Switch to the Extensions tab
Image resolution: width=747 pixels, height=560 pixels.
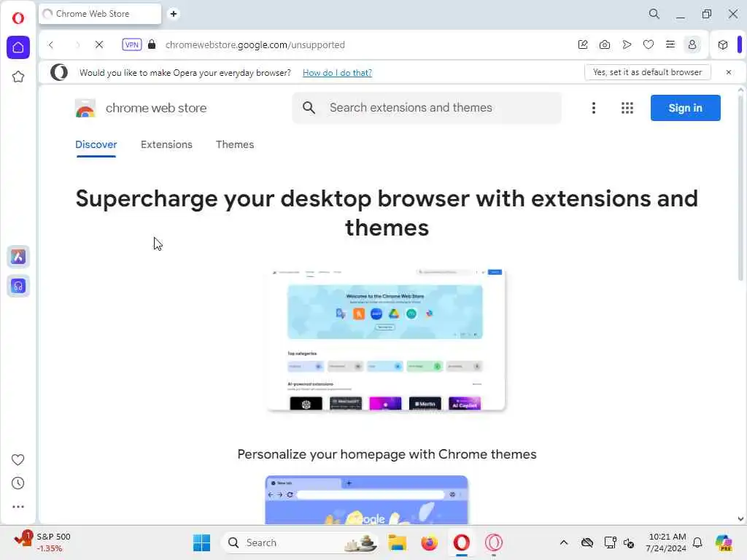[166, 144]
